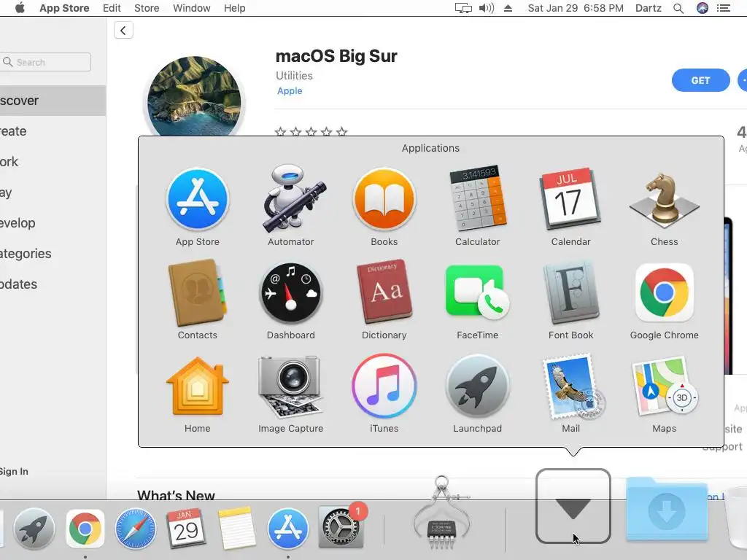Open Launchpad in the Applications grid
This screenshot has width=747, height=560.
[477, 386]
